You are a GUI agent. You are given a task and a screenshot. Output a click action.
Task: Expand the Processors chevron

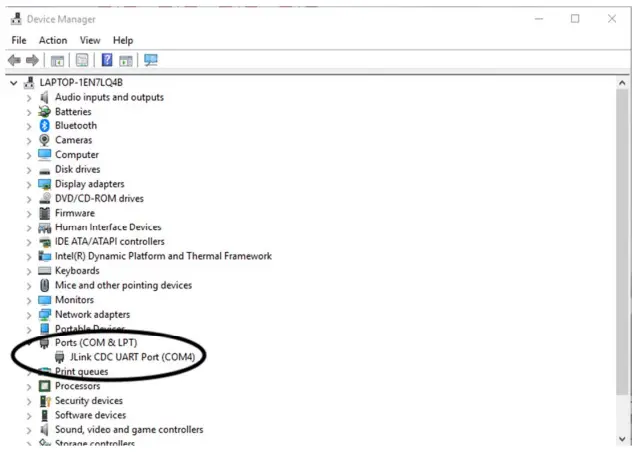pos(29,387)
